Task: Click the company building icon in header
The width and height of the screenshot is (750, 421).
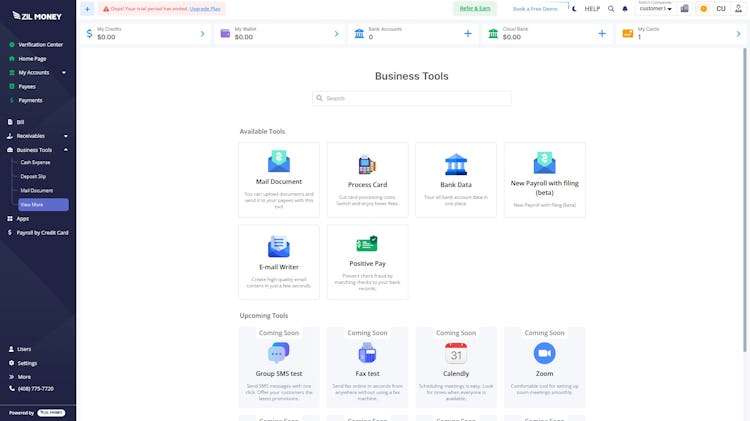Action: click(684, 9)
